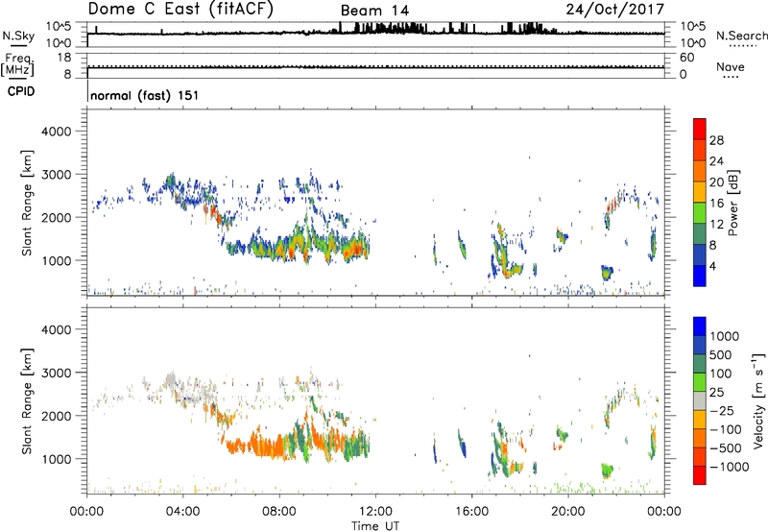Pick the Velocity color segment between -100 and -500
Image resolution: width=768 pixels, height=532 pixels.
click(700, 439)
